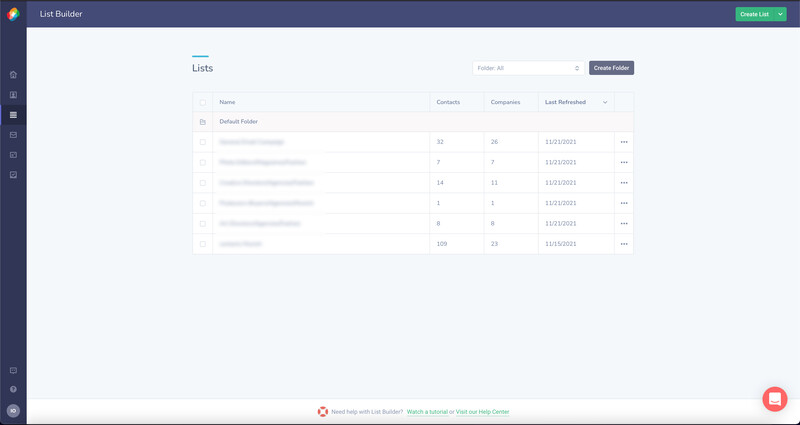This screenshot has width=800, height=425.
Task: Sort by the Companies column header
Action: [505, 102]
